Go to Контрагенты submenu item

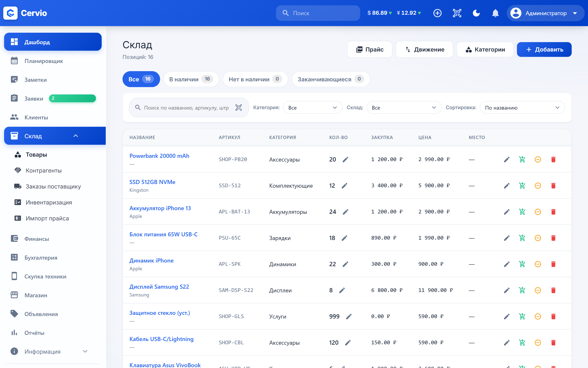click(44, 170)
